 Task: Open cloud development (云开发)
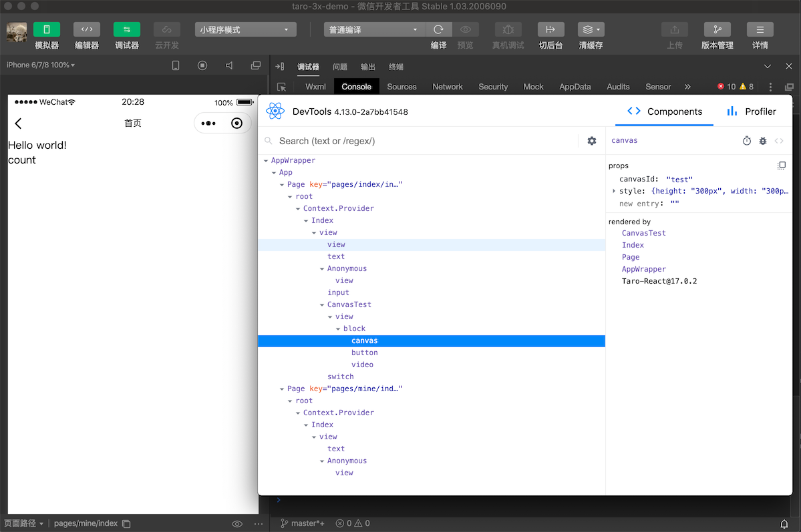166,29
